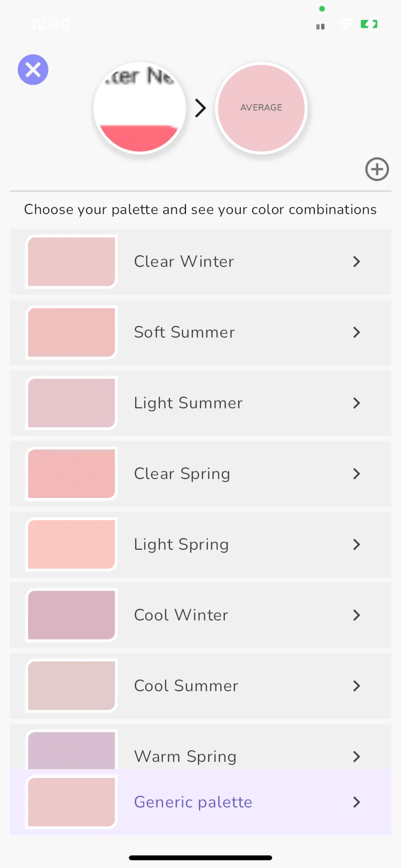Screen dimensions: 401x868
Task: Tap the chevron arrow on the Clear Spring row
Action: pos(357,474)
